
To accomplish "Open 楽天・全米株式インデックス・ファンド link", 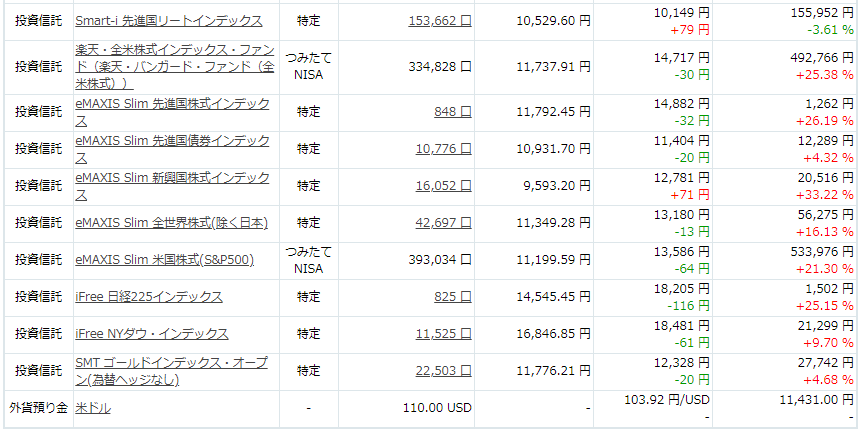I will (x=175, y=67).
